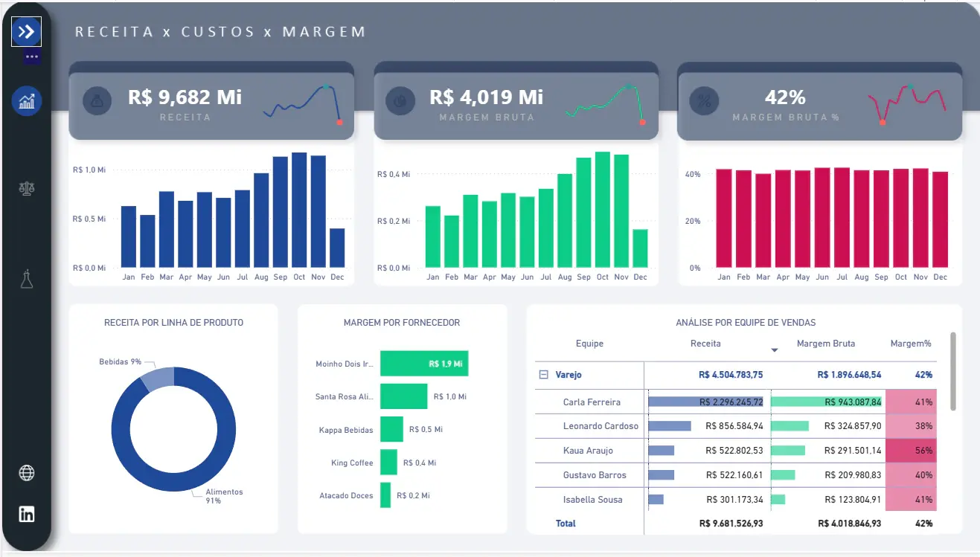This screenshot has width=980, height=557.
Task: Select the Kappa Bebidas bar
Action: coord(391,429)
